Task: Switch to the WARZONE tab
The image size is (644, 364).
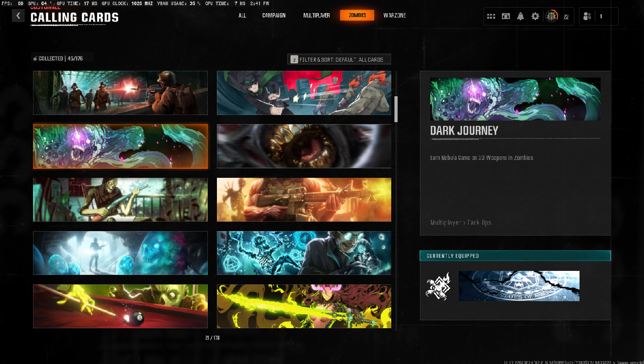Action: (395, 16)
